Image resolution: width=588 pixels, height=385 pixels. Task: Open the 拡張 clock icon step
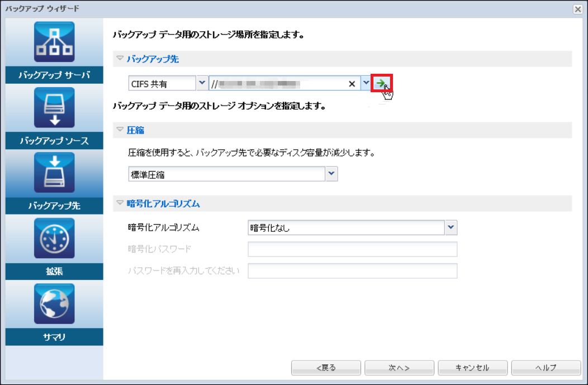coord(54,239)
